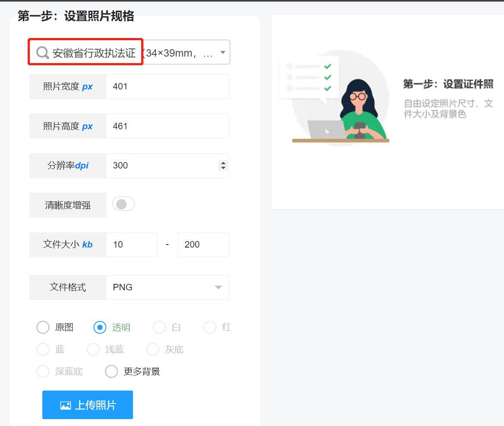
Task: Click the stepper down arrow for 分辨率dpi
Action: (x=223, y=168)
